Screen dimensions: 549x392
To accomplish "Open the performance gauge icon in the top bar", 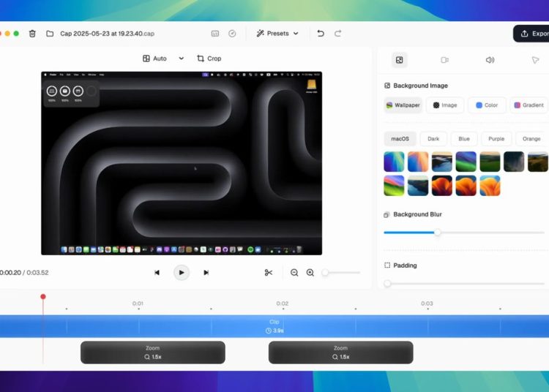I will 232,34.
